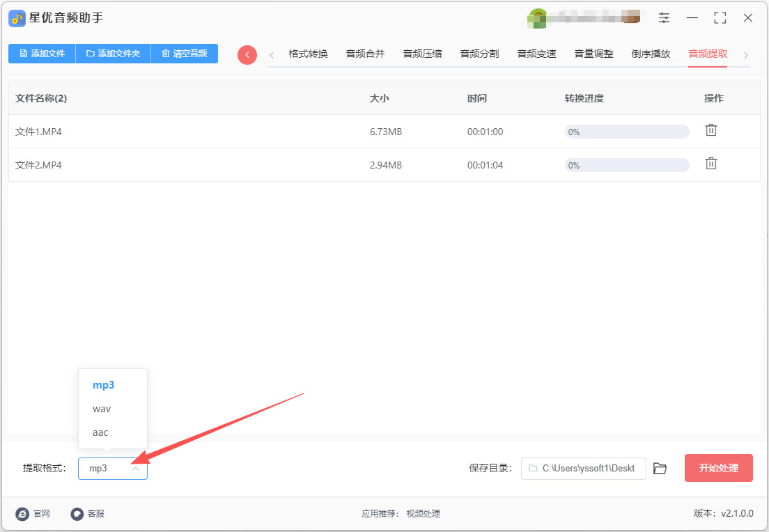The width and height of the screenshot is (769, 532).
Task: Click the 星优音频助手 app logo
Action: tap(17, 19)
